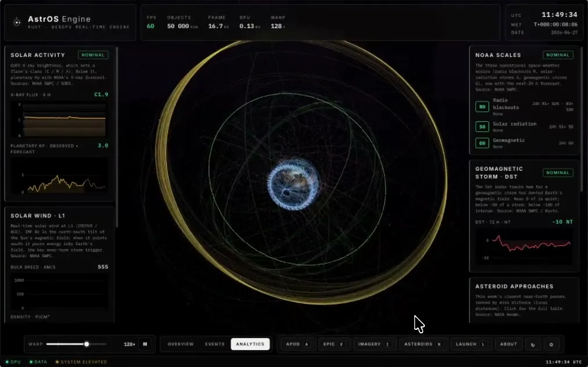This screenshot has height=367, width=588.
Task: Click the 555 bulk speed value
Action: (x=103, y=267)
